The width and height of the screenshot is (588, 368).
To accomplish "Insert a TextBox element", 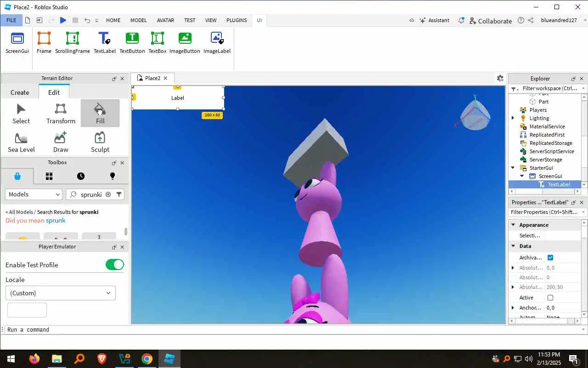I will 157,43.
